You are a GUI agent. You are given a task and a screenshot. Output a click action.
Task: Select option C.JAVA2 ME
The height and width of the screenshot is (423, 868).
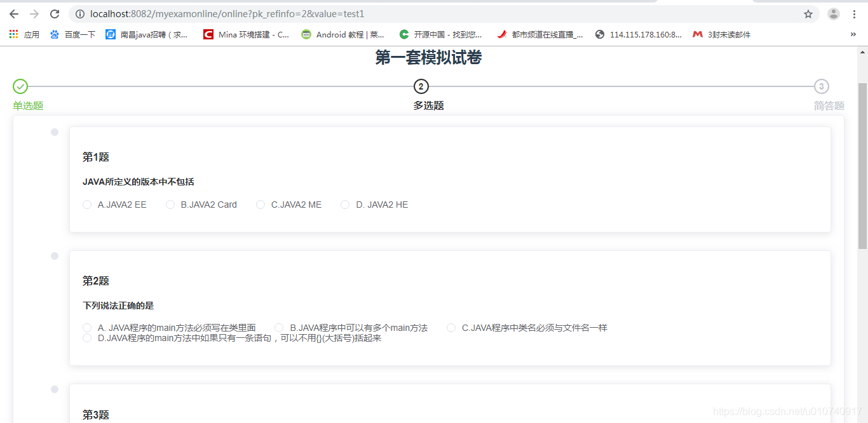pos(289,205)
